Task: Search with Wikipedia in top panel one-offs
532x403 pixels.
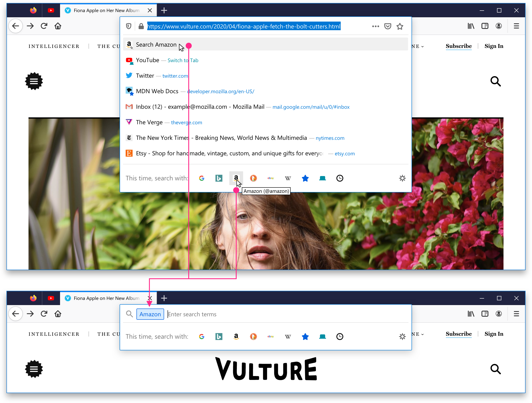Action: coord(288,178)
